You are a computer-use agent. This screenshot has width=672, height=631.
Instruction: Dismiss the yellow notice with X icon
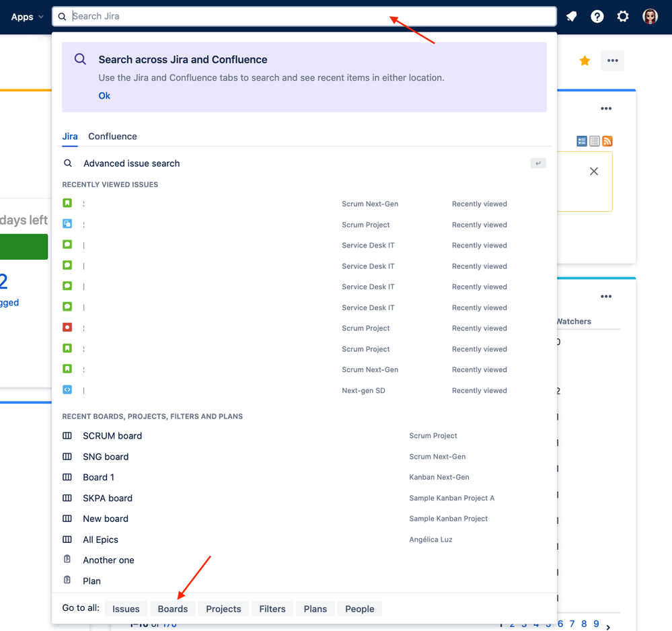point(593,172)
